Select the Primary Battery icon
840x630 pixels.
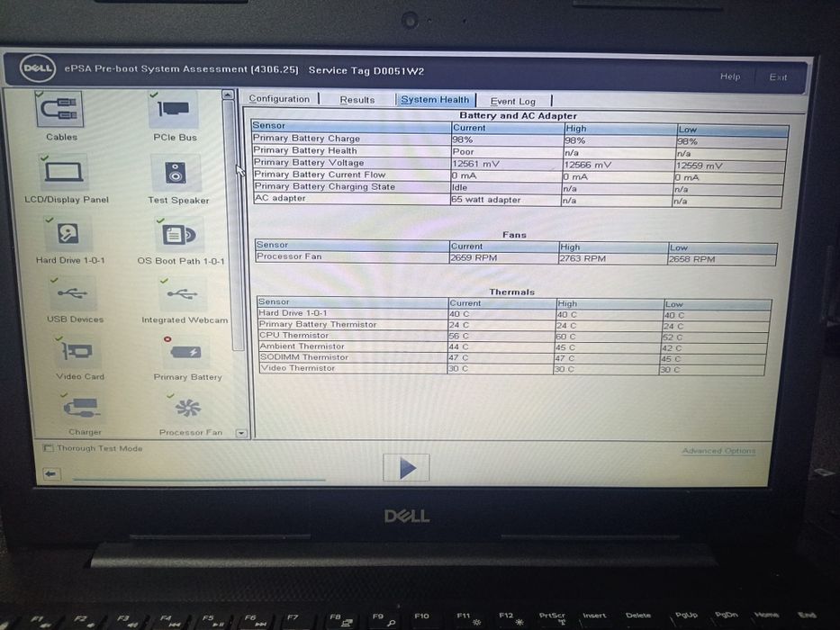[x=185, y=353]
